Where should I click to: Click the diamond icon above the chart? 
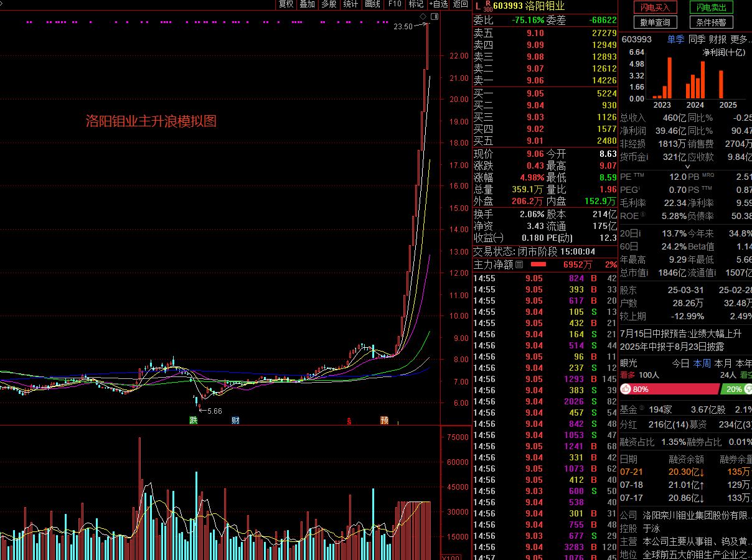(423, 16)
